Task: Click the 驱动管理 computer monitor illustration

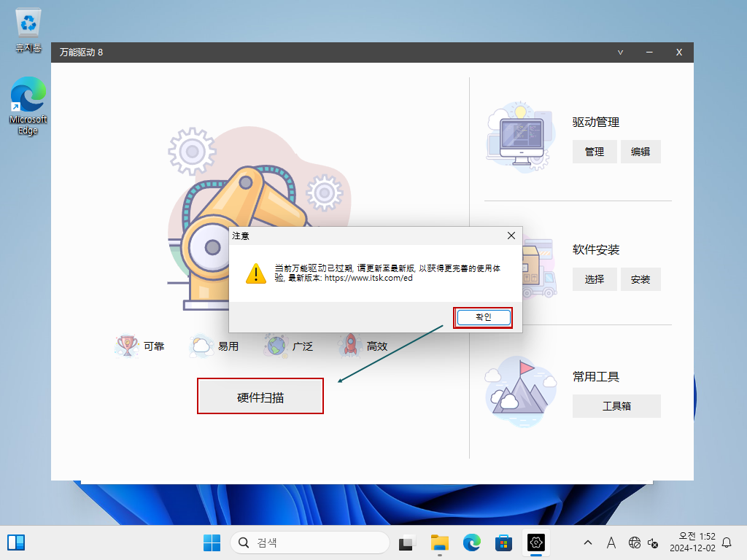Action: pos(521,137)
